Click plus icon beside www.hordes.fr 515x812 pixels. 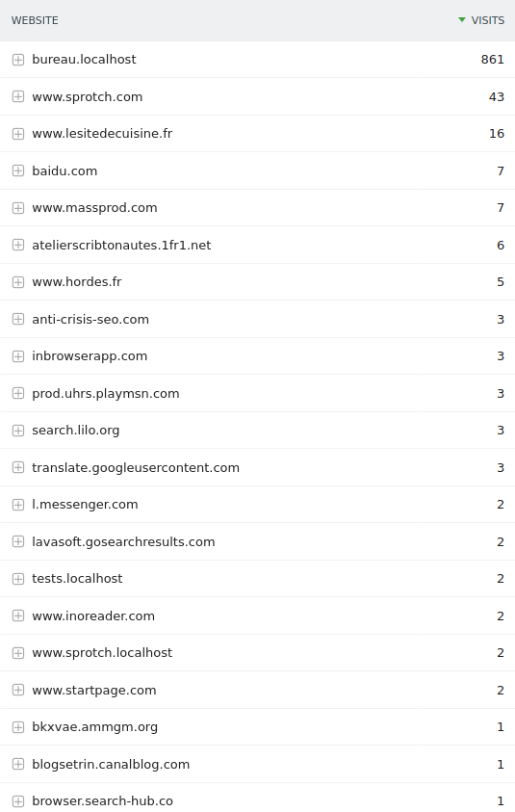[x=18, y=281]
